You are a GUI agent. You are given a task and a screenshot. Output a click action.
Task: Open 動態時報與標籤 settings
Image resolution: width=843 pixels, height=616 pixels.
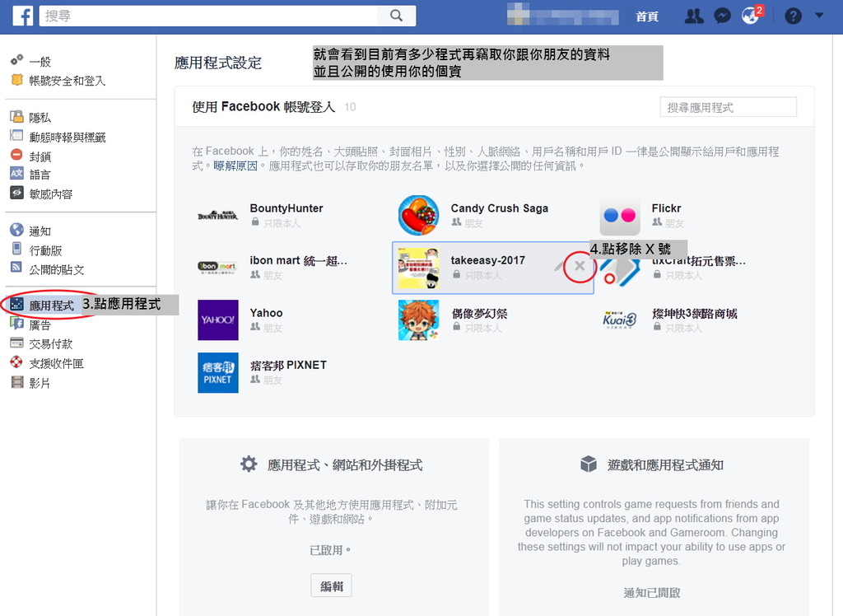click(68, 138)
